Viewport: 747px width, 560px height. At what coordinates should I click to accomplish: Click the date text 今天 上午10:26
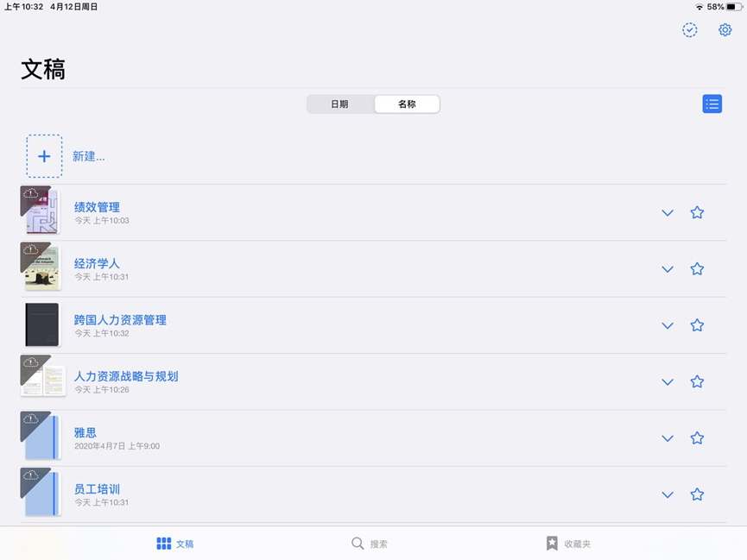102,389
